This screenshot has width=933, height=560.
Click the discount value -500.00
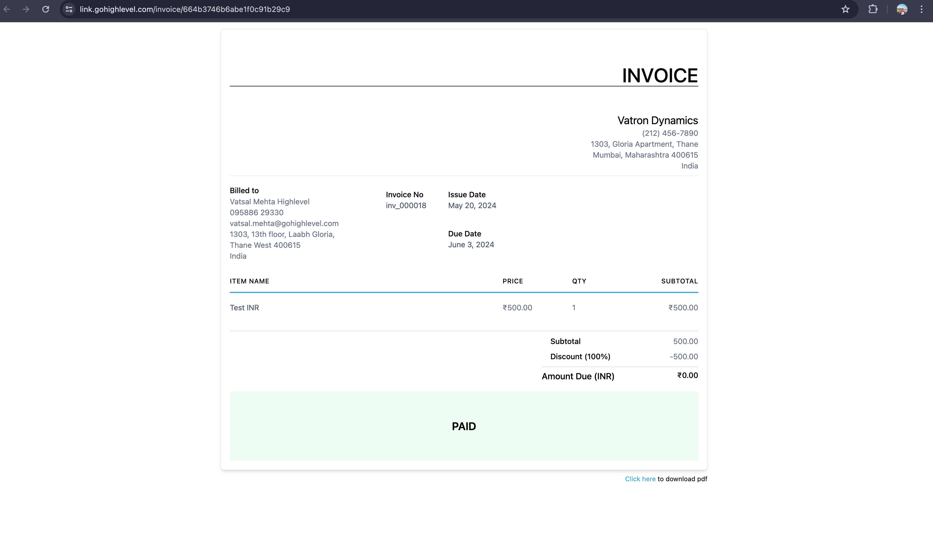[x=684, y=356]
